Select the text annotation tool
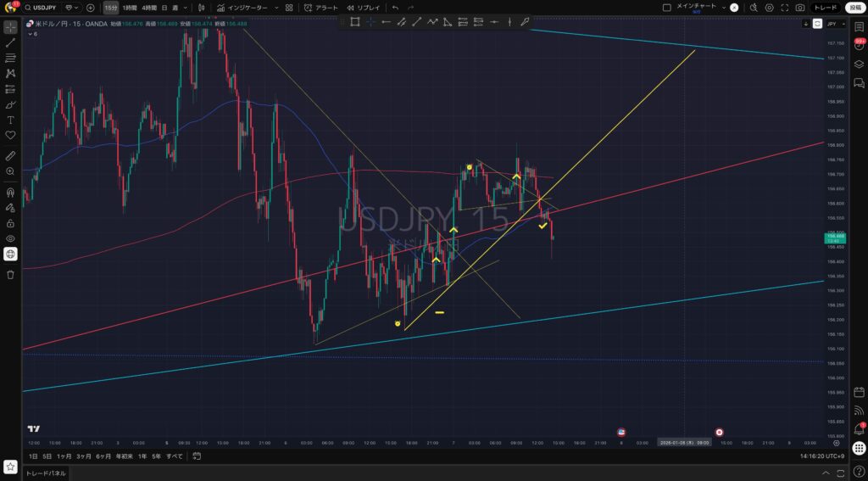This screenshot has width=868, height=481. coord(10,120)
